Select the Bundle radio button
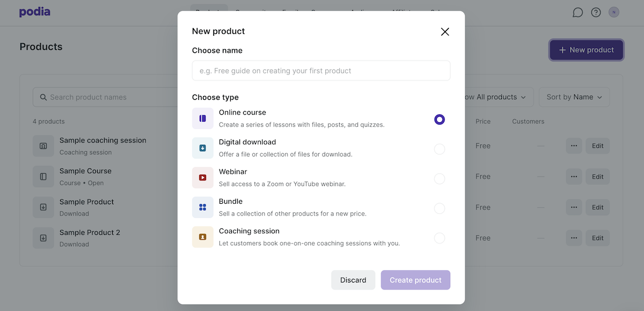The height and width of the screenshot is (311, 644). pos(440,209)
